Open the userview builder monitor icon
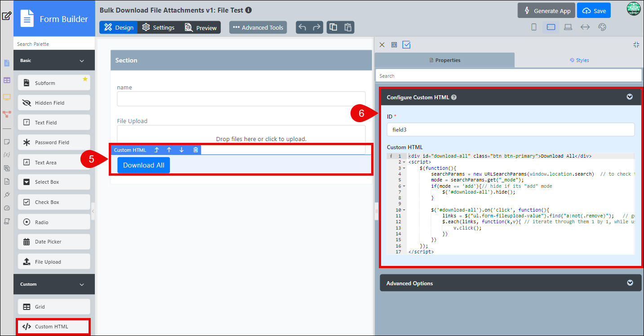Viewport: 644px width, 336px height. (7, 97)
